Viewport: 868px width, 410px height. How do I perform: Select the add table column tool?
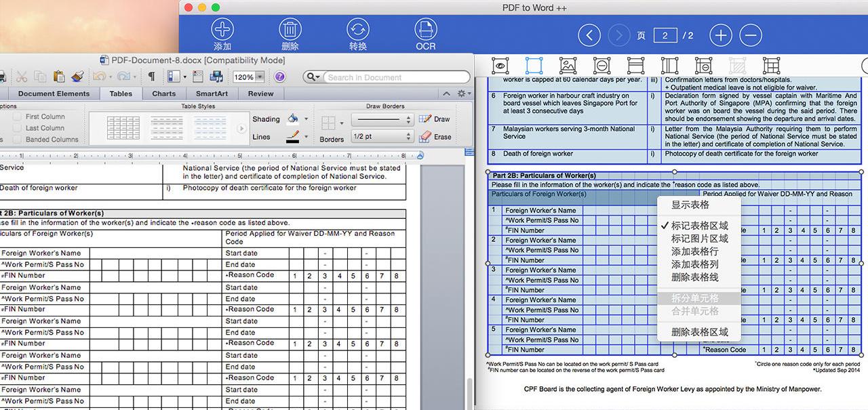[x=669, y=66]
